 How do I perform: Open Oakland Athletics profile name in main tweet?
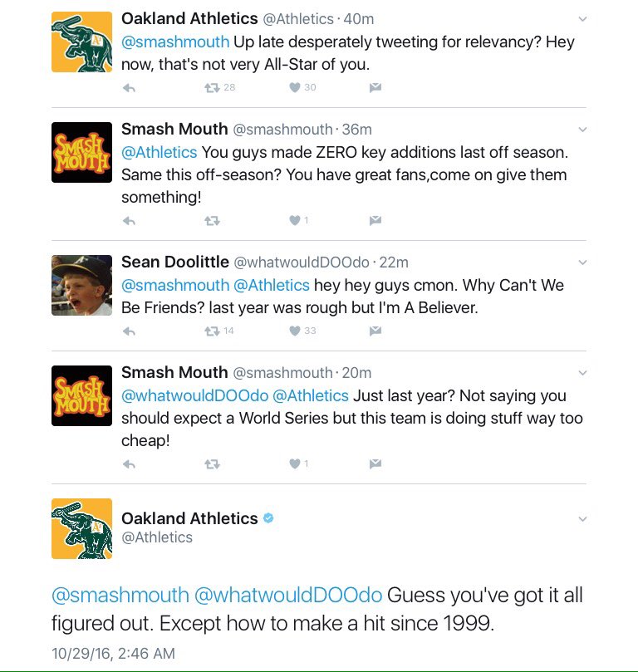189,518
